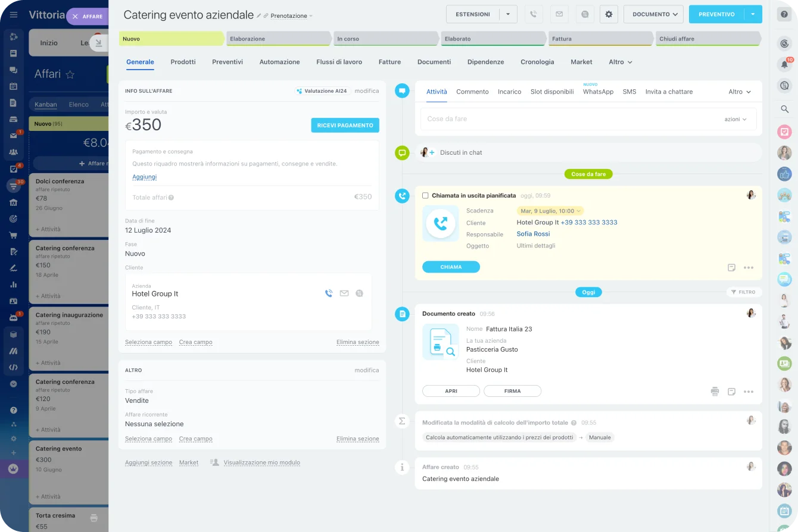Click the email envelope icon in header

pyautogui.click(x=559, y=14)
